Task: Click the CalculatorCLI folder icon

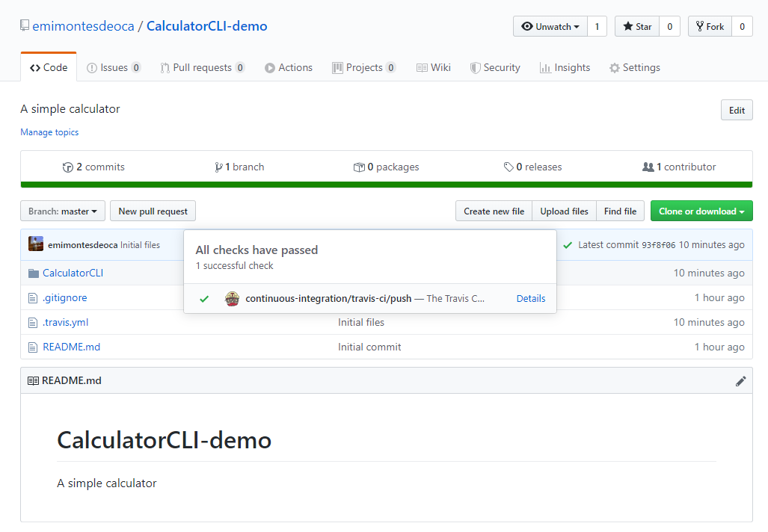Action: (33, 273)
